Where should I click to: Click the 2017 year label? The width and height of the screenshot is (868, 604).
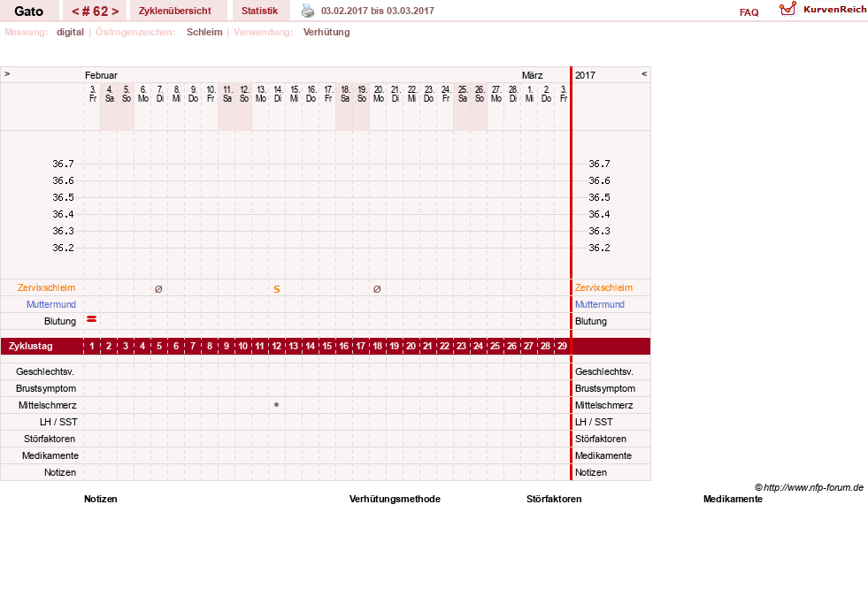coord(585,75)
